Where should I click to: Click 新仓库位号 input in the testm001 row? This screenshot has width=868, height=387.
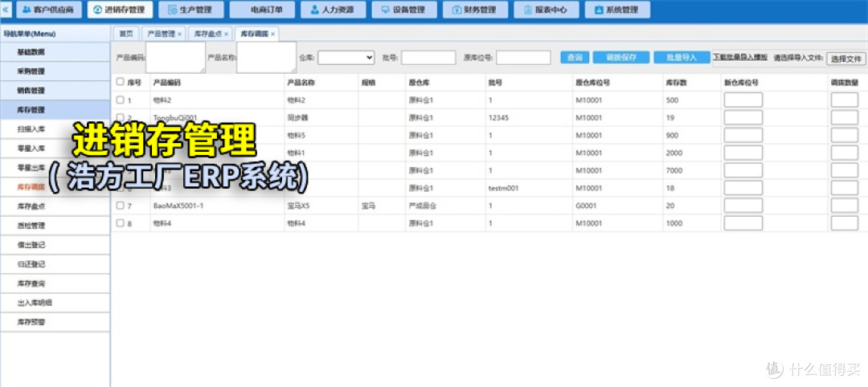coord(743,188)
